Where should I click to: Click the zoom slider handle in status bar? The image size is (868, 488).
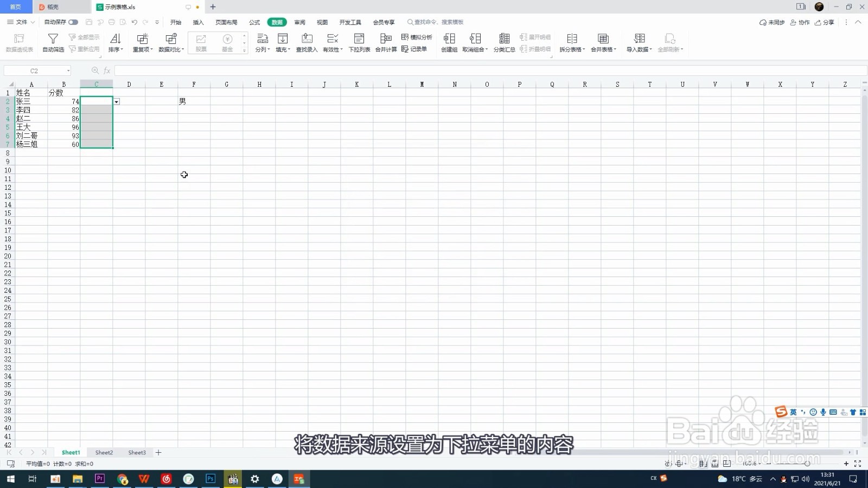pyautogui.click(x=807, y=464)
